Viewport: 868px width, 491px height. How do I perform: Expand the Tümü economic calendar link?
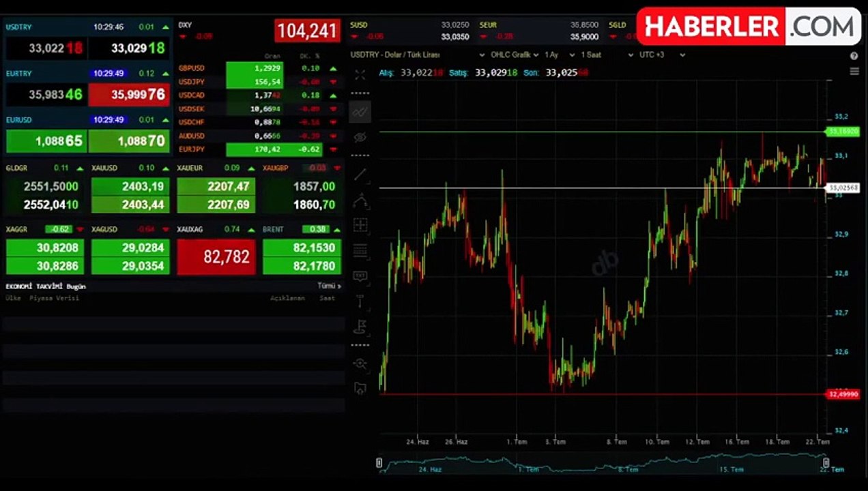tap(330, 286)
